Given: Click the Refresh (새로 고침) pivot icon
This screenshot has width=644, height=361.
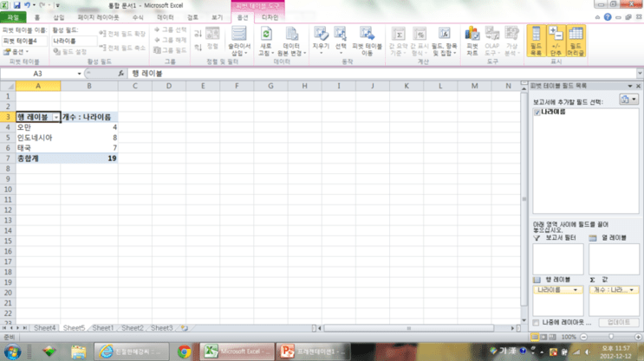Looking at the screenshot, I should point(266,41).
